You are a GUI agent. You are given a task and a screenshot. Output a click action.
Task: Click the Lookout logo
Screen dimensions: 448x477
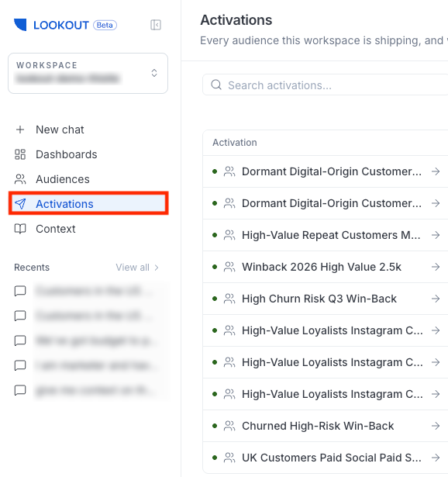(51, 25)
